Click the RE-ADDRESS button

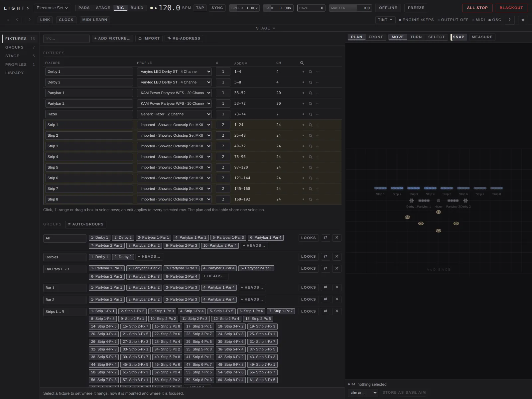click(x=184, y=39)
